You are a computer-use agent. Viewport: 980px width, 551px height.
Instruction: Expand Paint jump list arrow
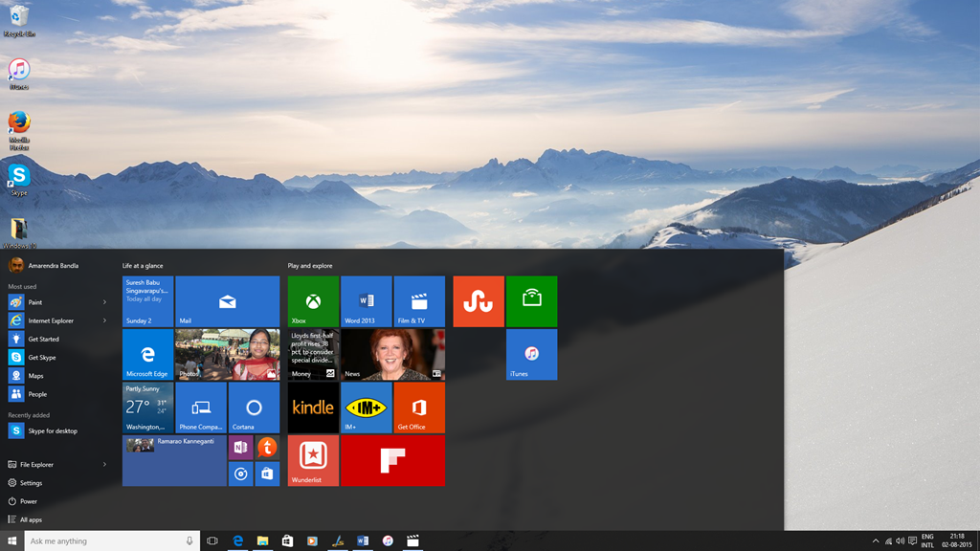click(104, 302)
